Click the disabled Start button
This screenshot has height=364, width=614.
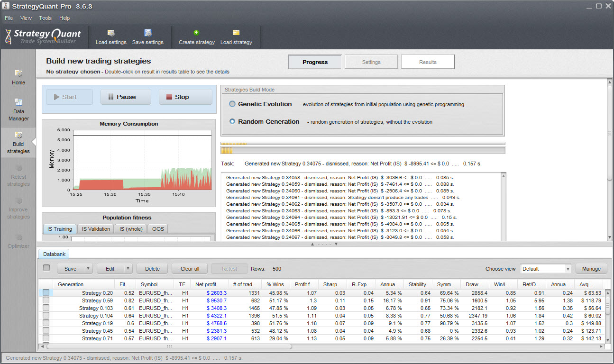[x=69, y=97]
